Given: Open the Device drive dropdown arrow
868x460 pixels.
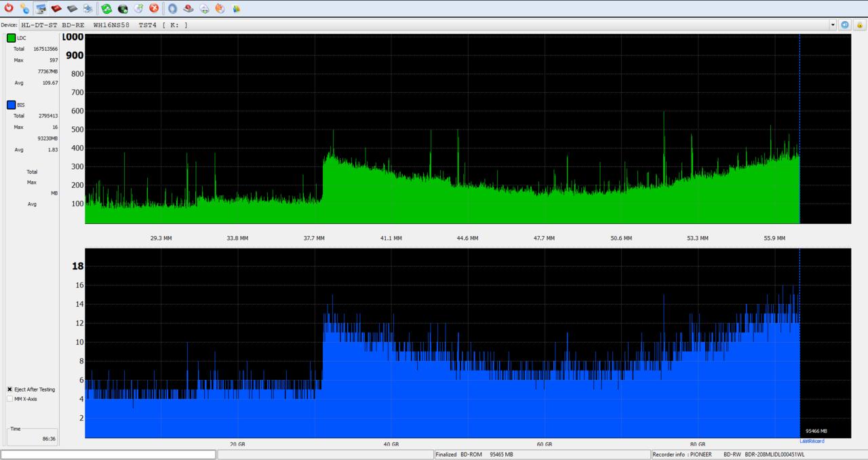Looking at the screenshot, I should pyautogui.click(x=833, y=25).
